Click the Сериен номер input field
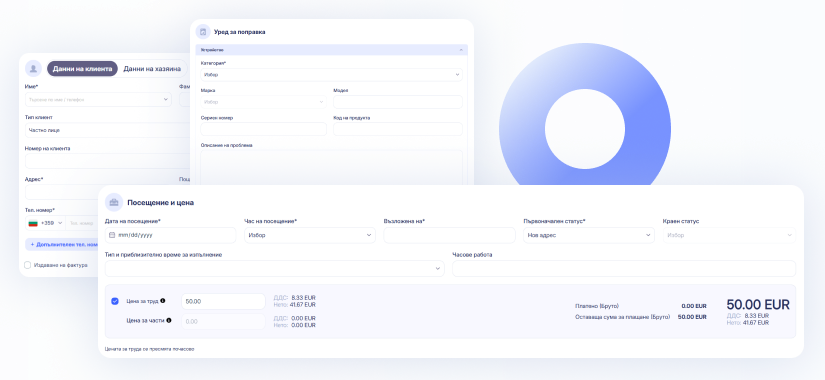 (x=264, y=129)
